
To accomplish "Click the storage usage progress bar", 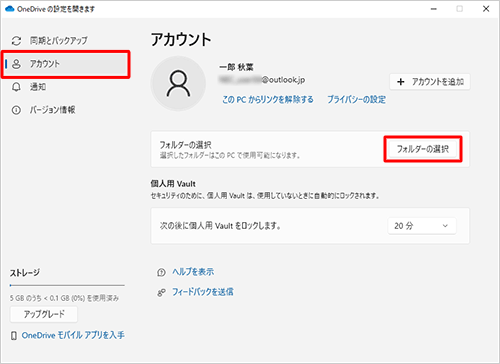I will point(67,285).
